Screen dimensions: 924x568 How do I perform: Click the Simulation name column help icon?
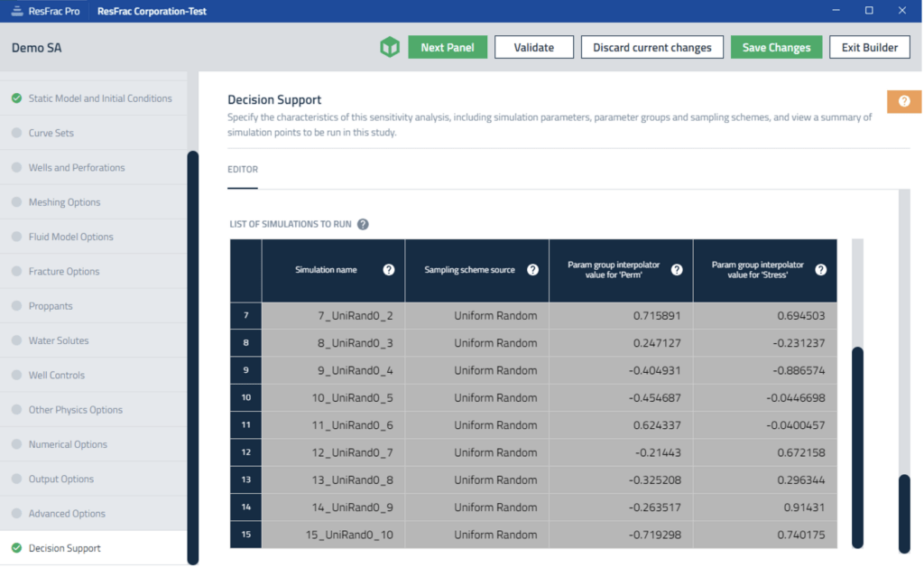[389, 270]
